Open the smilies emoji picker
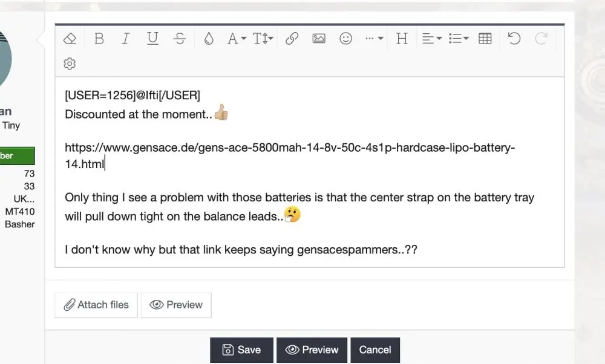 point(345,39)
